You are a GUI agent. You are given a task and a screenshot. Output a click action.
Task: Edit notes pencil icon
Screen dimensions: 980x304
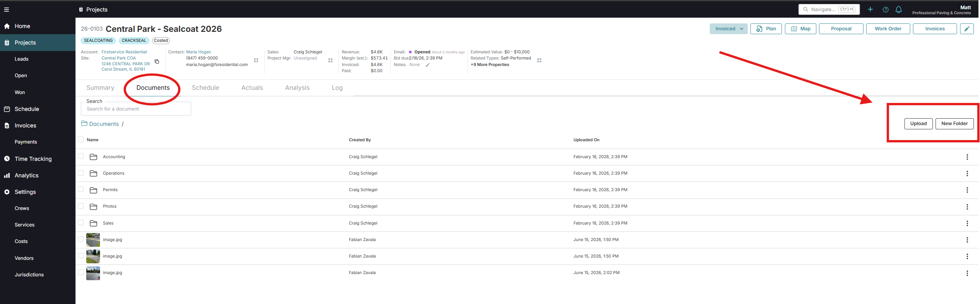pos(428,65)
